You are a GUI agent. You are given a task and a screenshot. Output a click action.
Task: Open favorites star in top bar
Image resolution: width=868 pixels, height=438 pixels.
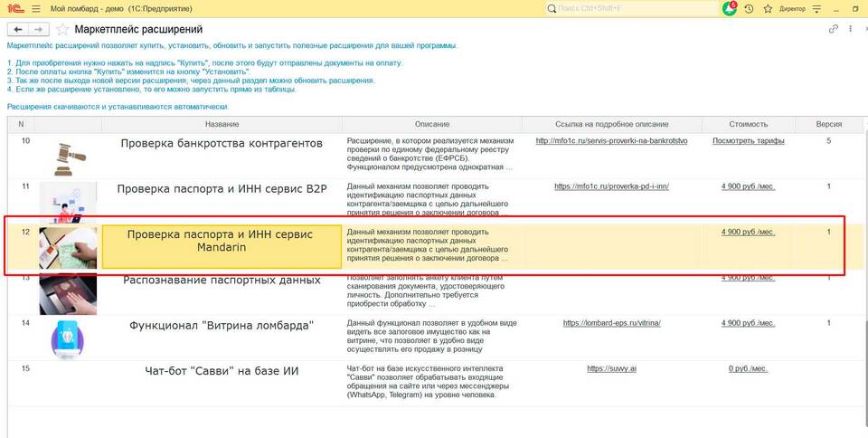coord(767,8)
